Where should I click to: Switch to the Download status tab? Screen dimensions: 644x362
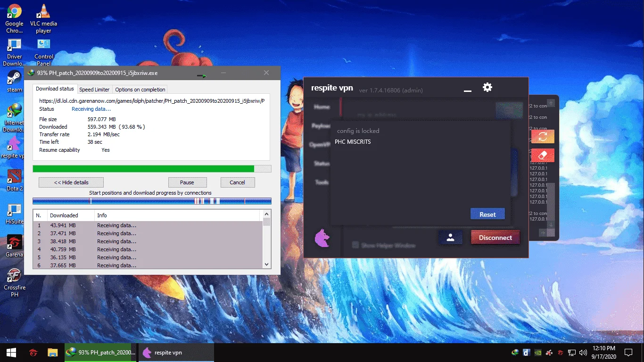pos(55,89)
